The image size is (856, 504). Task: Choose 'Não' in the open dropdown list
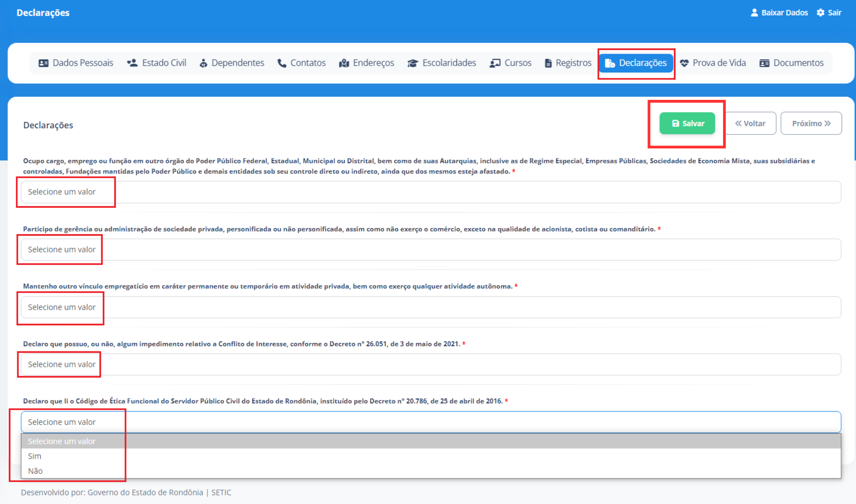click(x=35, y=471)
